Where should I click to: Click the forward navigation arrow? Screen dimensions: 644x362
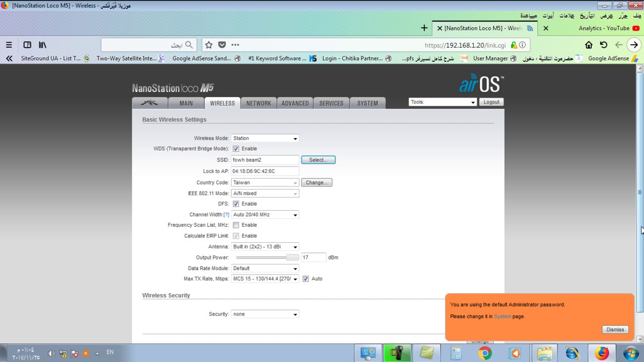619,45
